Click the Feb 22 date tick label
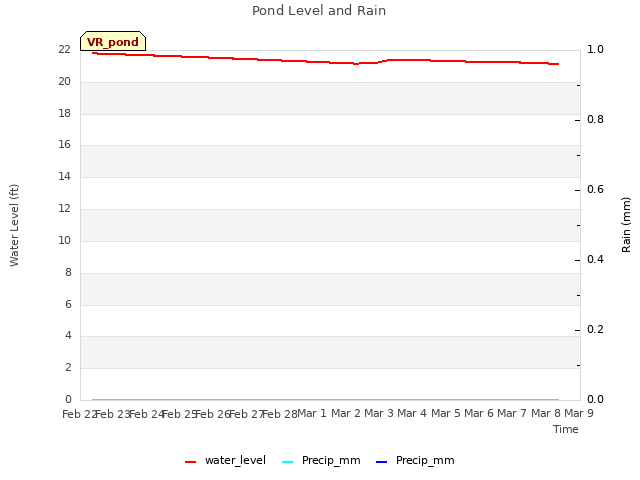This screenshot has height=480, width=640. pos(80,414)
